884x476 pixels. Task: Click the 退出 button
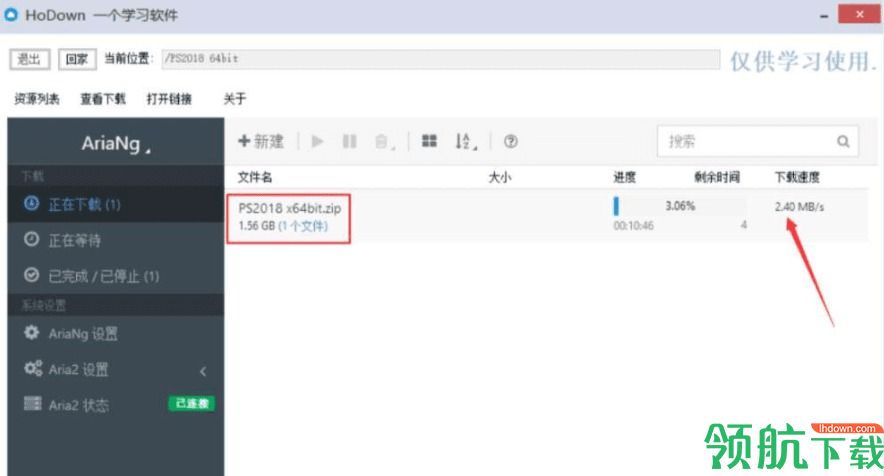pyautogui.click(x=29, y=59)
